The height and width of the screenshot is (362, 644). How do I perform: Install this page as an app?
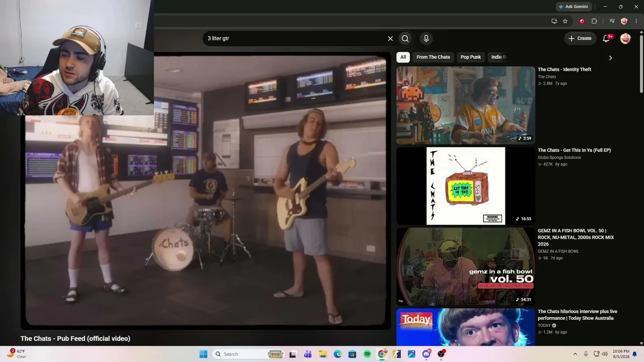point(554,21)
